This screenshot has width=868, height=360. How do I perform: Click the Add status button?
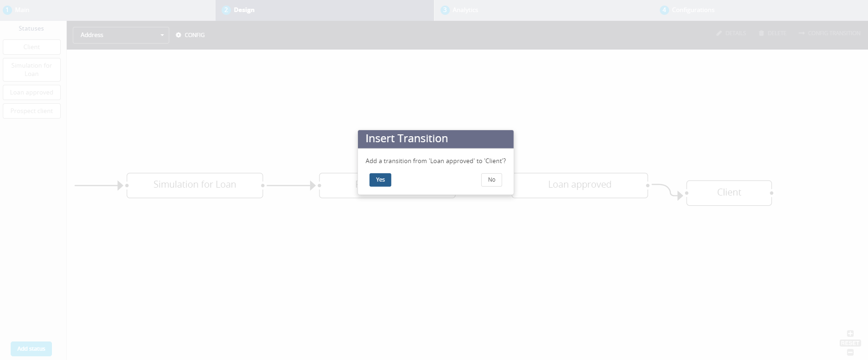31,348
